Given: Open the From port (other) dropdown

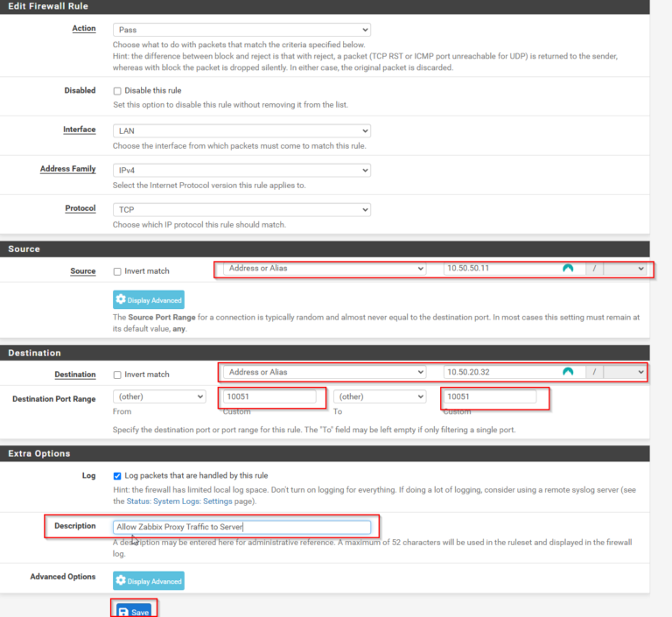Looking at the screenshot, I should [159, 396].
